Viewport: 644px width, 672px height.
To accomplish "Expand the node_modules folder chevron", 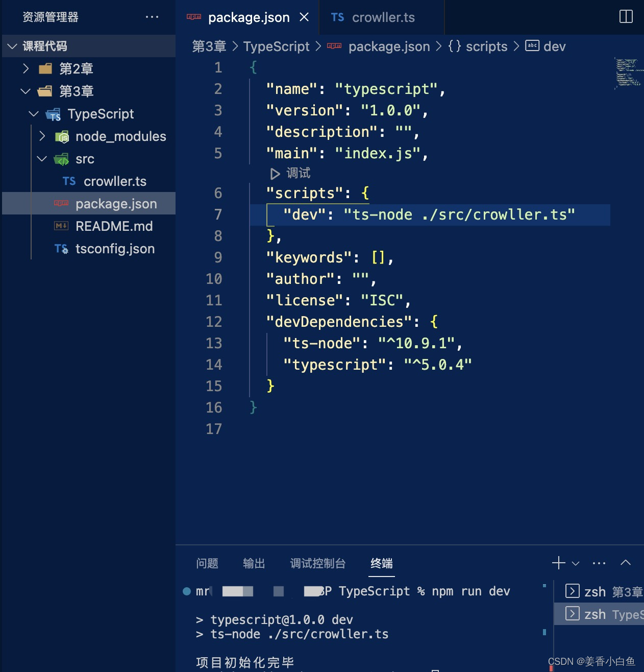I will (42, 136).
